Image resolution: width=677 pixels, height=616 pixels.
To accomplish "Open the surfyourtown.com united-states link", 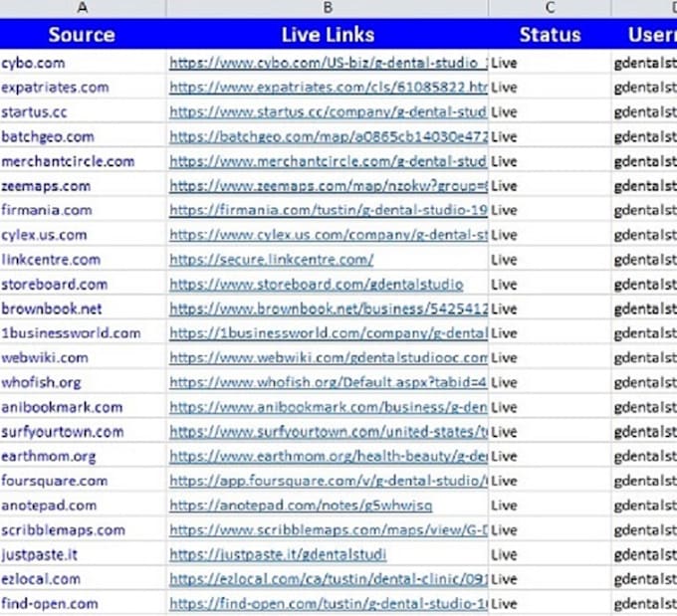I will click(x=329, y=432).
